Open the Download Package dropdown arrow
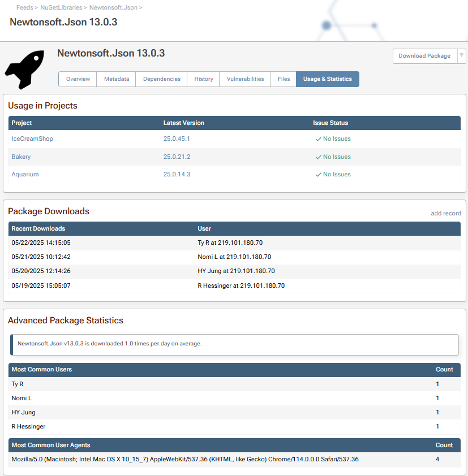 coord(461,56)
